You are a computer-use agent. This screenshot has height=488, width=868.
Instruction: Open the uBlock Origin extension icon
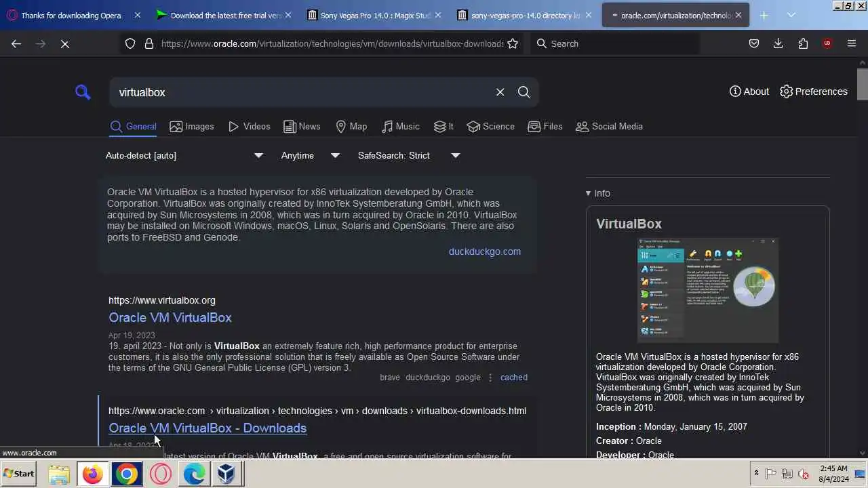click(x=827, y=43)
